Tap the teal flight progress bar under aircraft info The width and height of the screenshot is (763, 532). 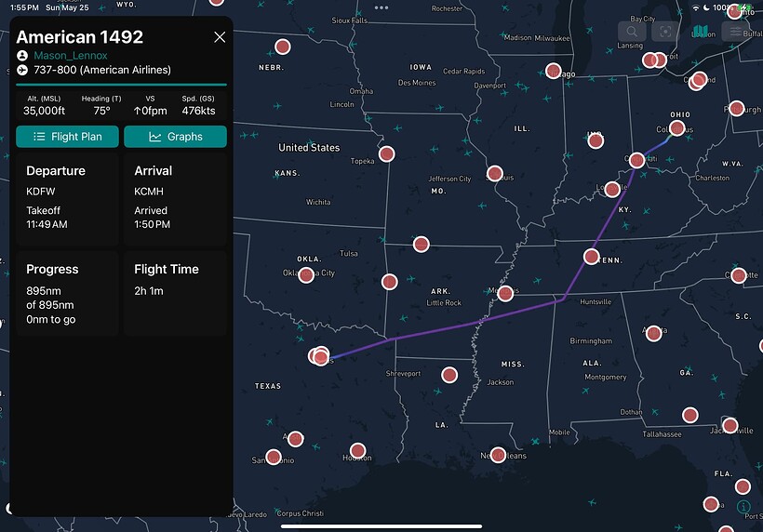point(121,85)
